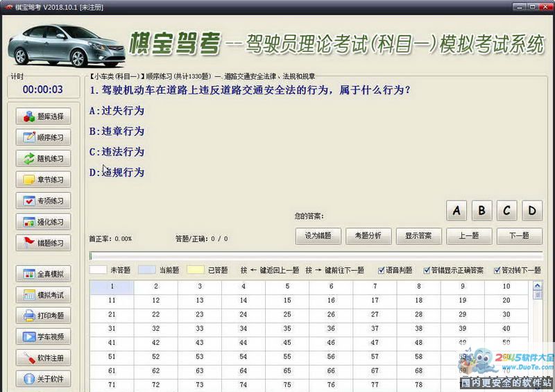This screenshot has height=392, width=555.
Task: Open the 全真模拟 full simulation mode
Action: [x=43, y=274]
